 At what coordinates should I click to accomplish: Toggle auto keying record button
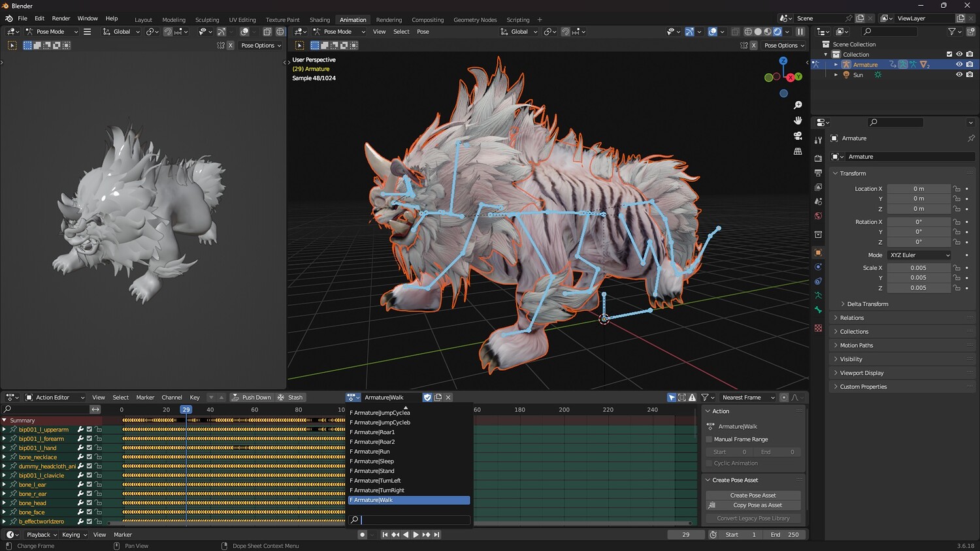click(x=362, y=535)
